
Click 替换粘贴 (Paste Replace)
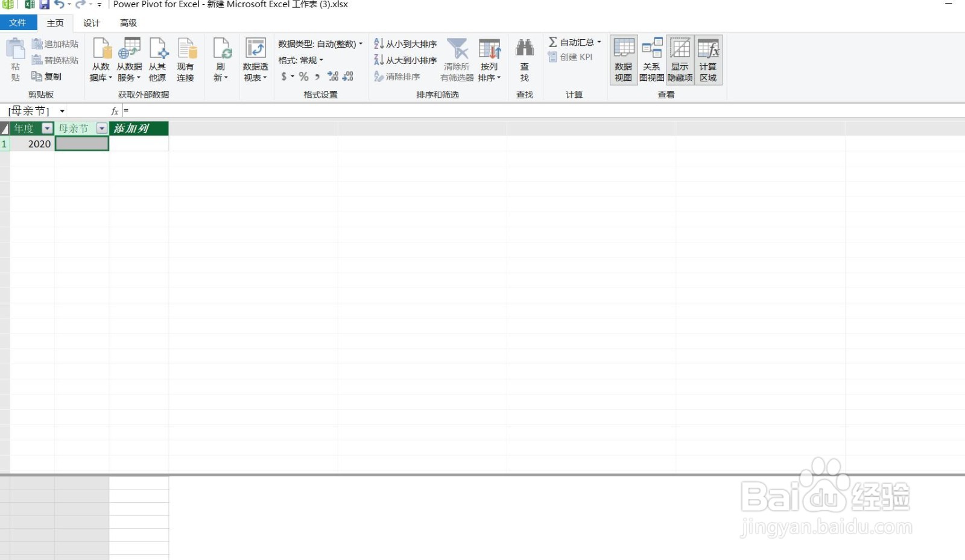tap(55, 60)
